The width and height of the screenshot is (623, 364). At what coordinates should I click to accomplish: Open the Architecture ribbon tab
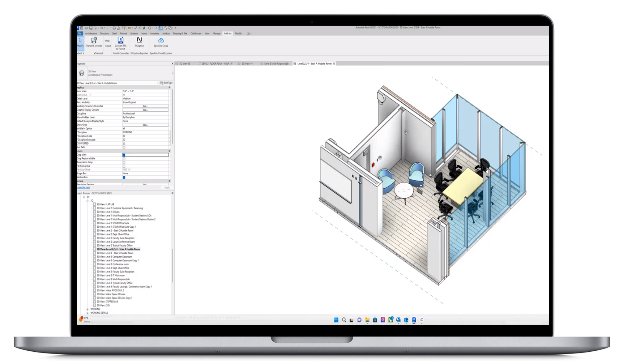pos(91,33)
